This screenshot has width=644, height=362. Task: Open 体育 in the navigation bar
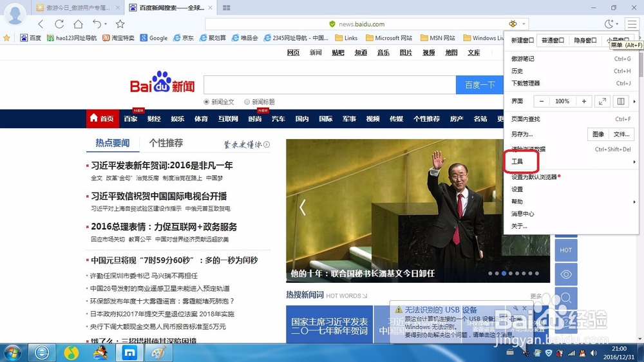201,119
